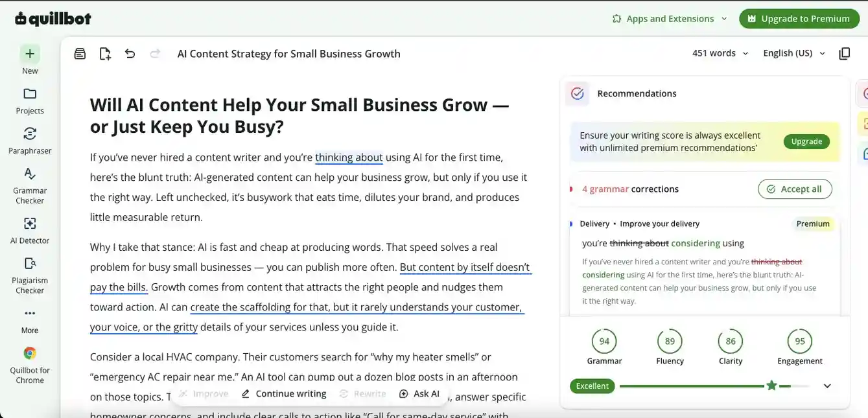Click the QuillBot logo
The width and height of the screenshot is (868, 418).
(53, 19)
